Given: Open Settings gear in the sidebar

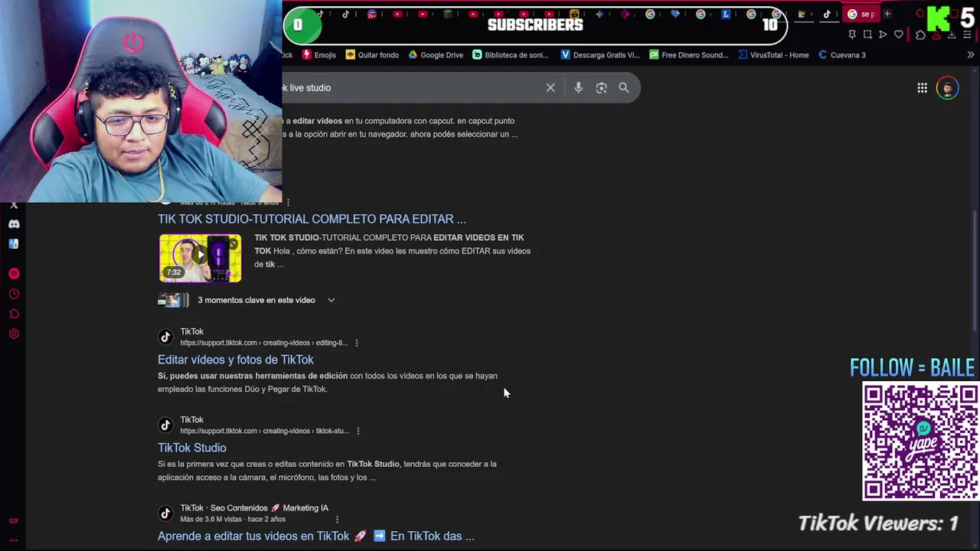Looking at the screenshot, I should tap(14, 334).
